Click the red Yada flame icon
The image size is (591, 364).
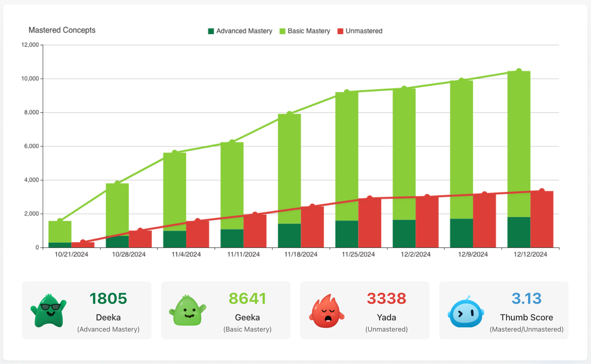pyautogui.click(x=327, y=312)
